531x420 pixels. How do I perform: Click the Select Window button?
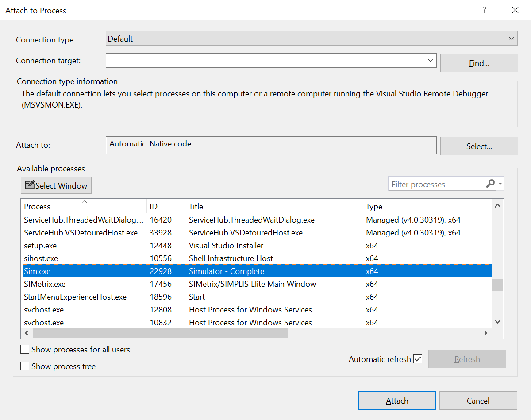56,185
